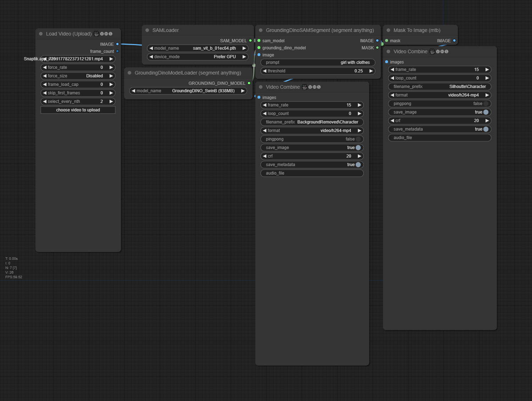Click the frame_count output port on Load Video
Image resolution: width=532 pixels, height=401 pixels.
117,51
